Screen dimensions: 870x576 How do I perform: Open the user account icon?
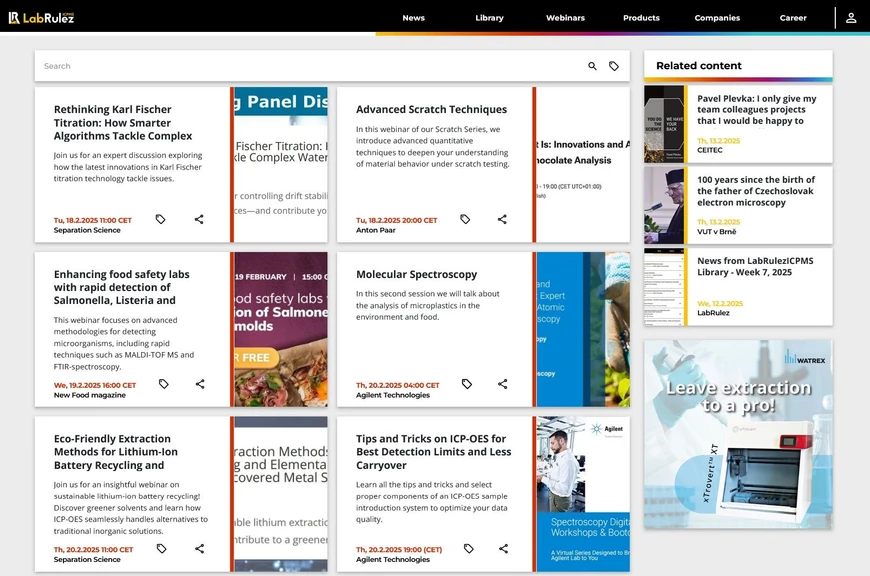point(851,18)
